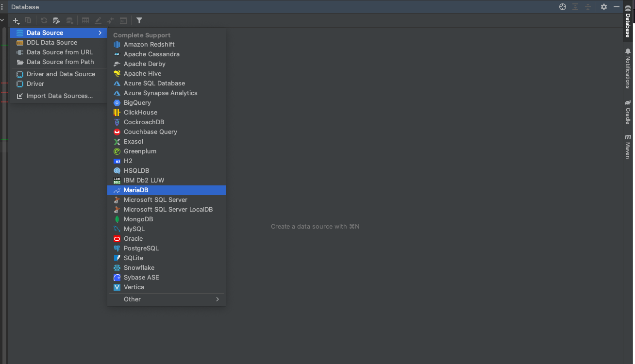Select Oracle data source
635x364 pixels.
(x=167, y=239)
